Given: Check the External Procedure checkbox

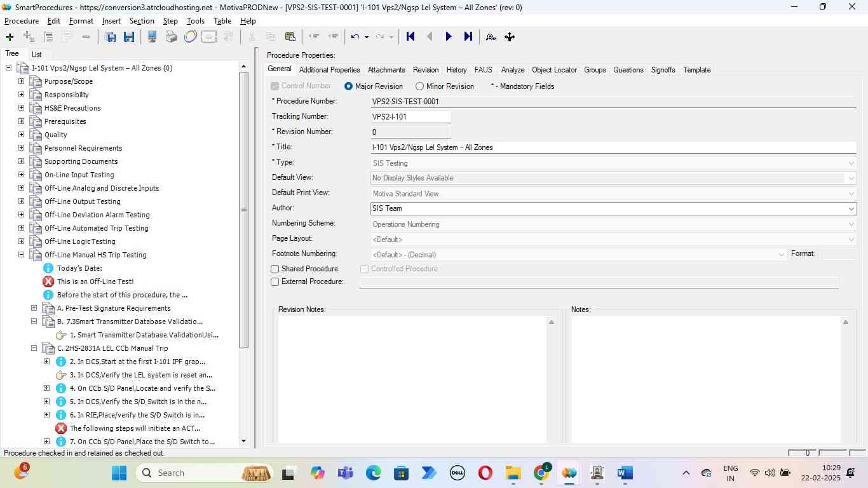Looking at the screenshot, I should pos(275,282).
